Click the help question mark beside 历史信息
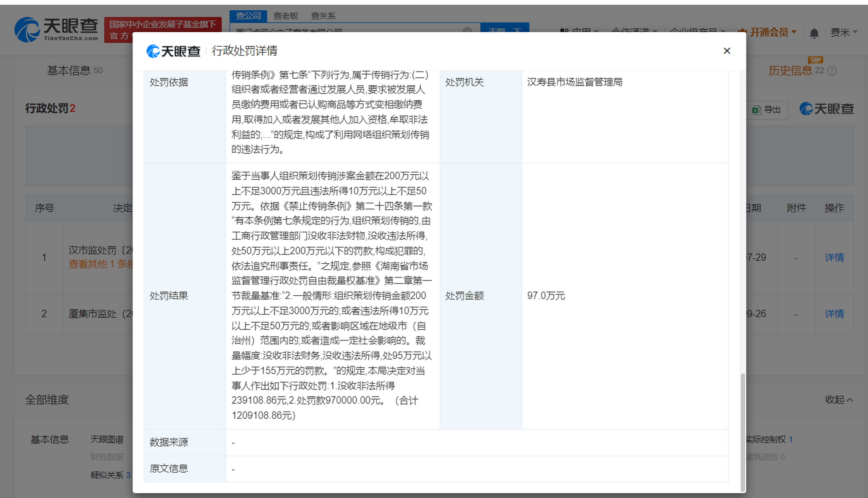 [x=832, y=71]
